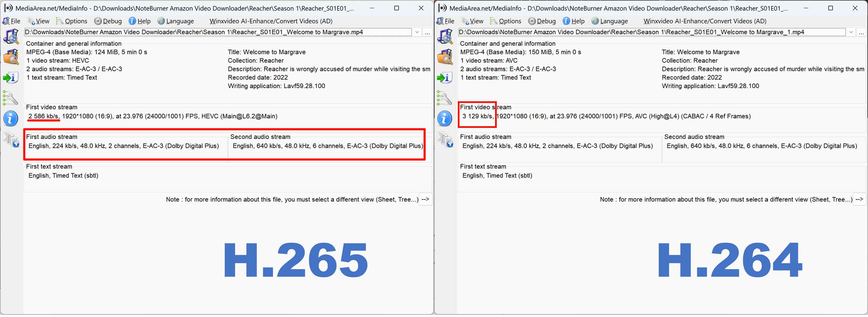
Task: Export info via the green arrow document icon
Action: pyautogui.click(x=11, y=78)
